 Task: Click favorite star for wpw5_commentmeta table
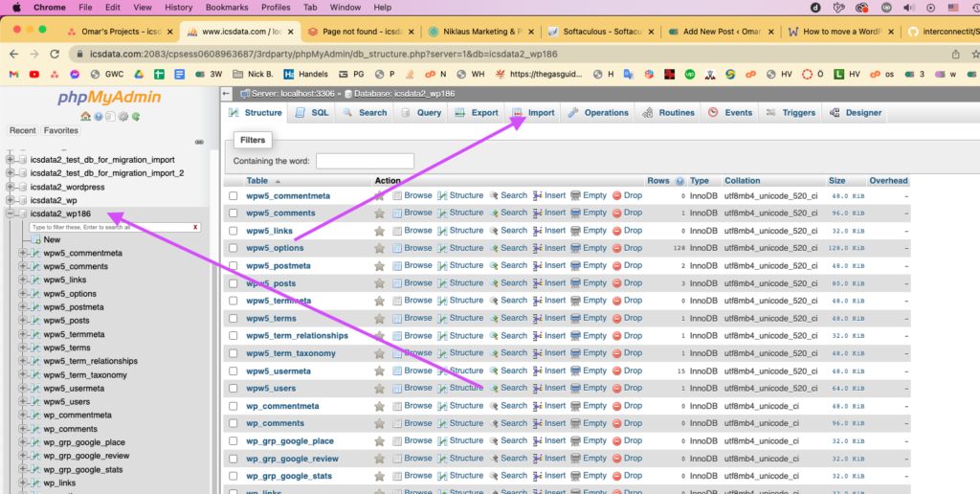[379, 195]
